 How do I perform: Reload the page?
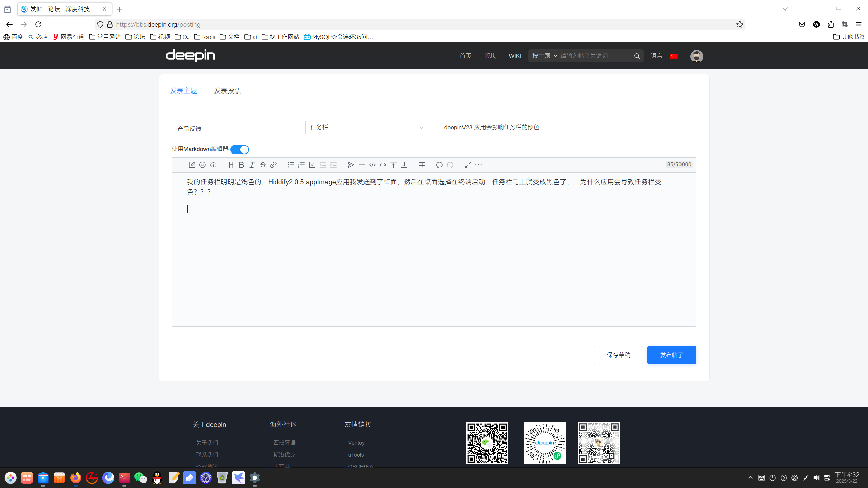click(38, 24)
